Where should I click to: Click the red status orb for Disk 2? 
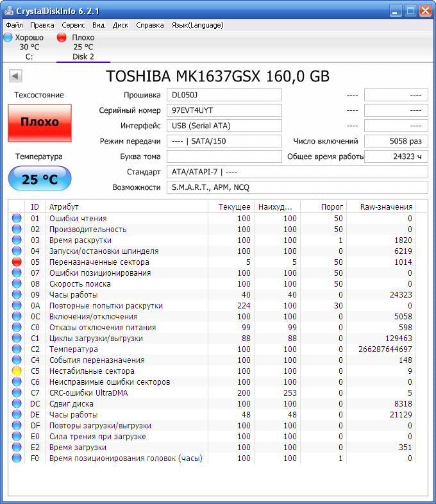click(62, 37)
